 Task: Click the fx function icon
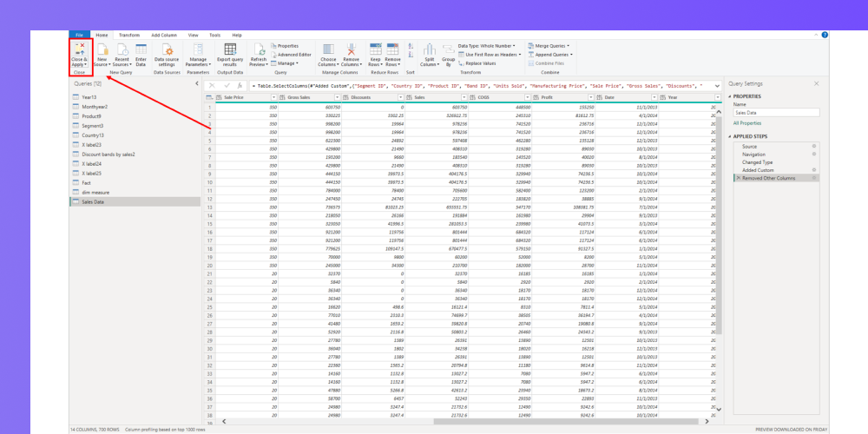coord(240,86)
